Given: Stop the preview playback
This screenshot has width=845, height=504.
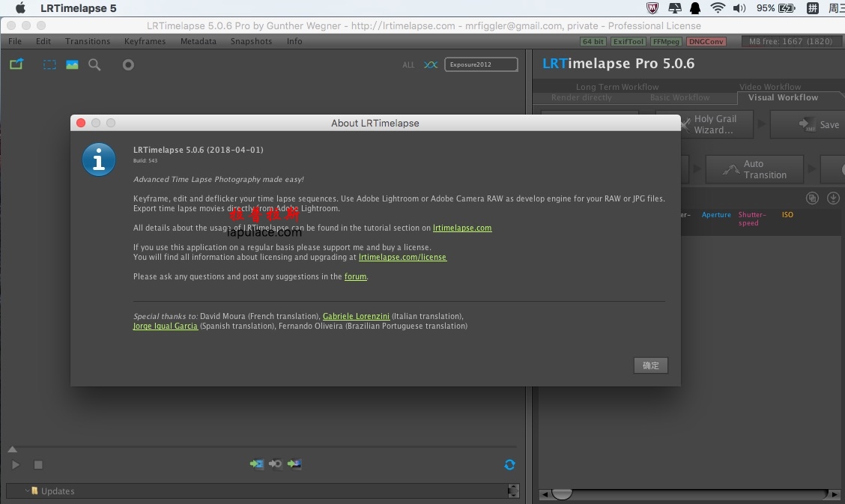Looking at the screenshot, I should (38, 465).
